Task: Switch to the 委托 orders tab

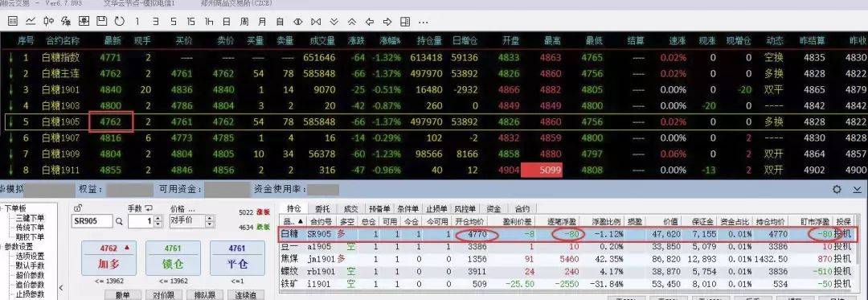Action: [321, 208]
